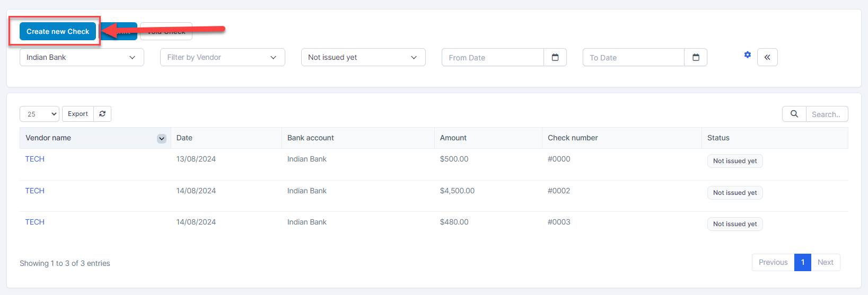Click the From Date input field

(x=493, y=57)
